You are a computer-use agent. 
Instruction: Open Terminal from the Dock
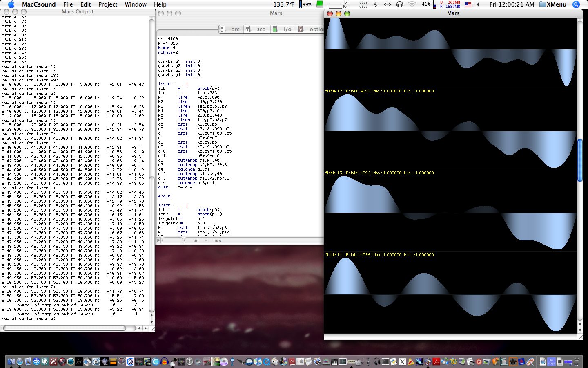coord(385,361)
